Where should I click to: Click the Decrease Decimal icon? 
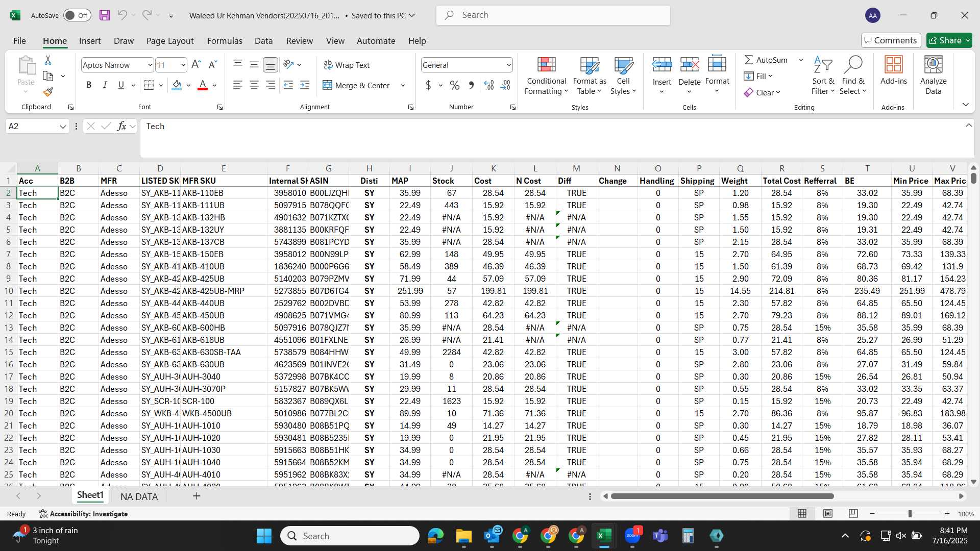[505, 85]
